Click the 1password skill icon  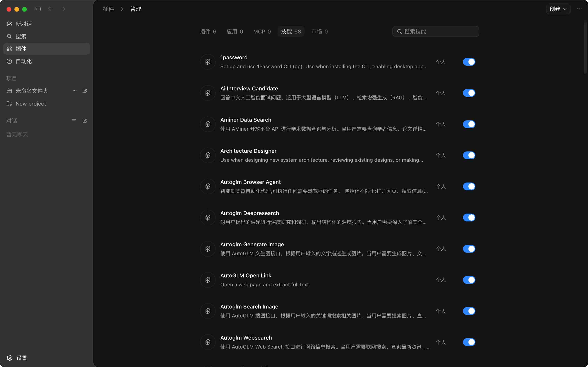(208, 62)
